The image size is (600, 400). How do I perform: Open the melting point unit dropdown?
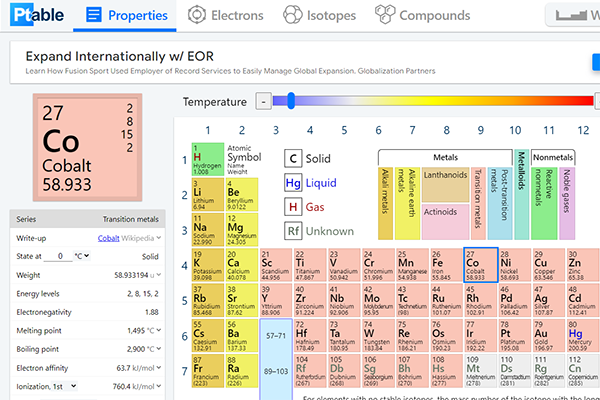(x=158, y=330)
